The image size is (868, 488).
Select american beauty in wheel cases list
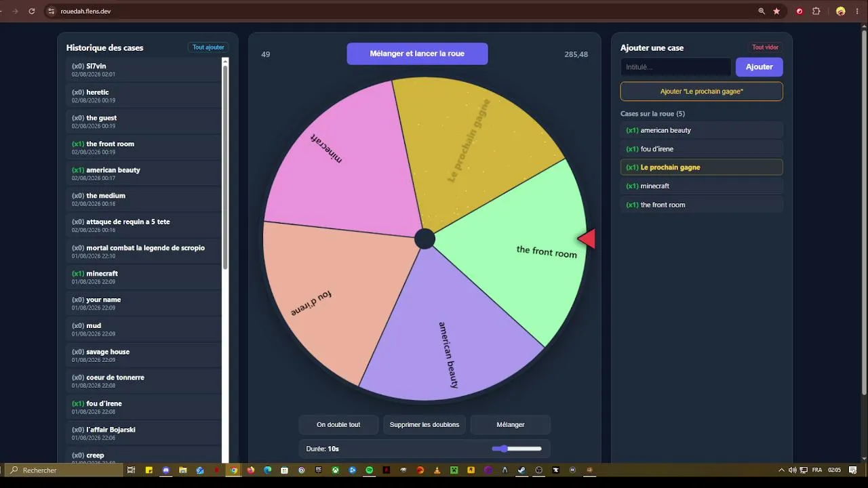(x=701, y=130)
